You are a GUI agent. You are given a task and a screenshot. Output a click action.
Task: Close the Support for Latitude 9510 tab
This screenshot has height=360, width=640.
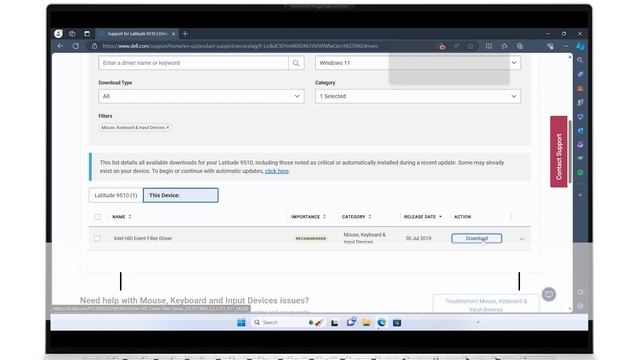(x=173, y=34)
